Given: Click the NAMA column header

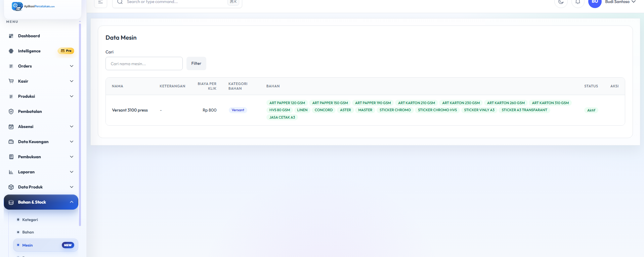Looking at the screenshot, I should 118,86.
